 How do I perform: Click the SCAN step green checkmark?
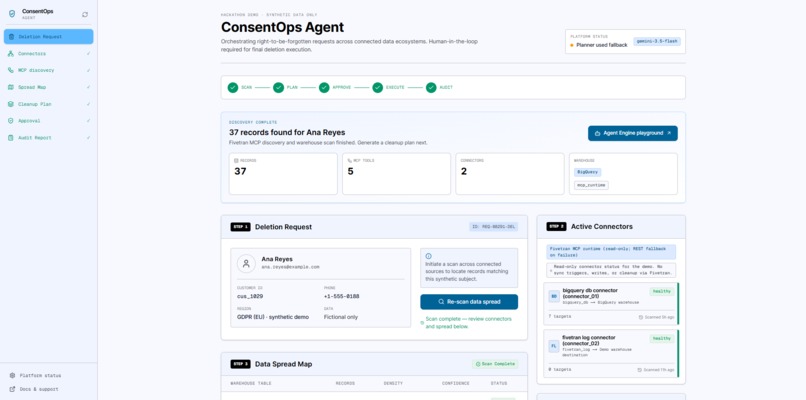(x=233, y=87)
